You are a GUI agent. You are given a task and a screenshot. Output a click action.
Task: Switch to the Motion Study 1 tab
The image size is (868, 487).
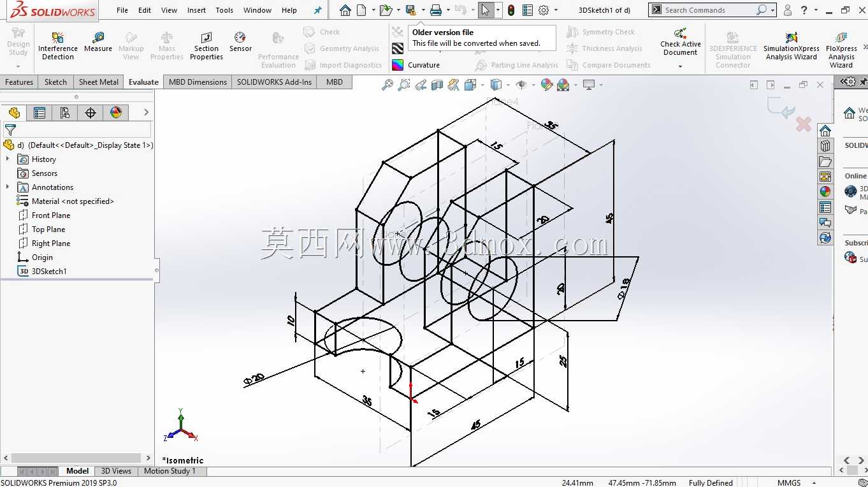pyautogui.click(x=170, y=471)
